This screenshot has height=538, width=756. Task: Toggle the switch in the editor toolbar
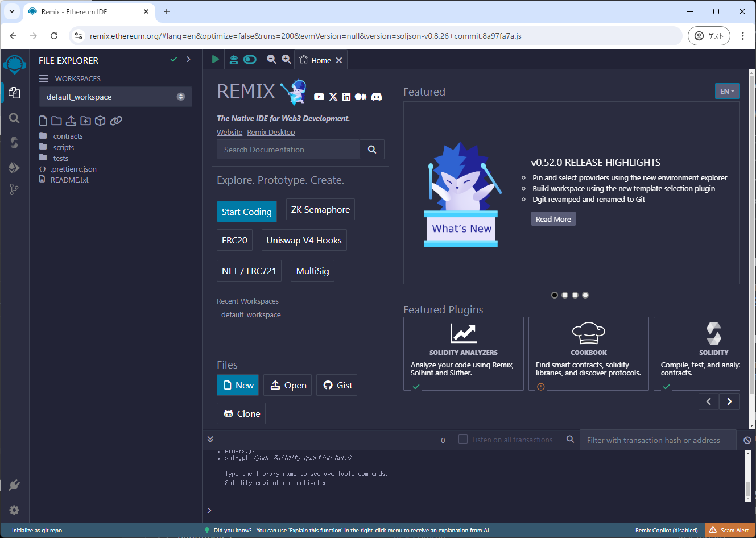click(x=250, y=59)
